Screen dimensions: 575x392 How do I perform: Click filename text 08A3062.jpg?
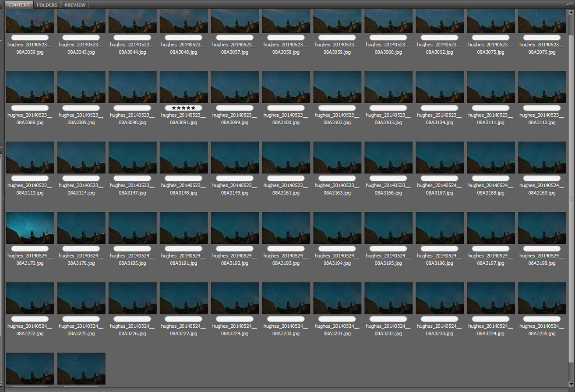440,52
